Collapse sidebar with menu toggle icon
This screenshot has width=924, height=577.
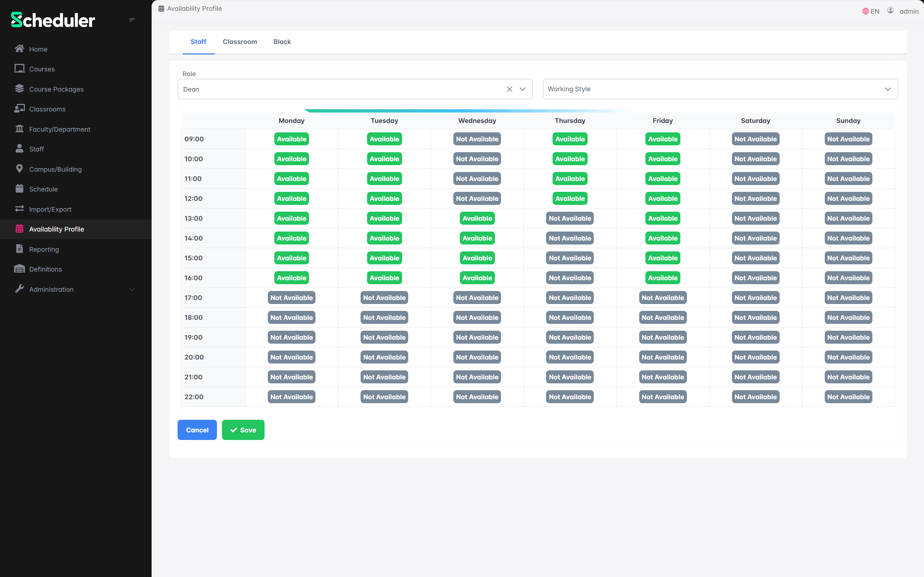(132, 20)
